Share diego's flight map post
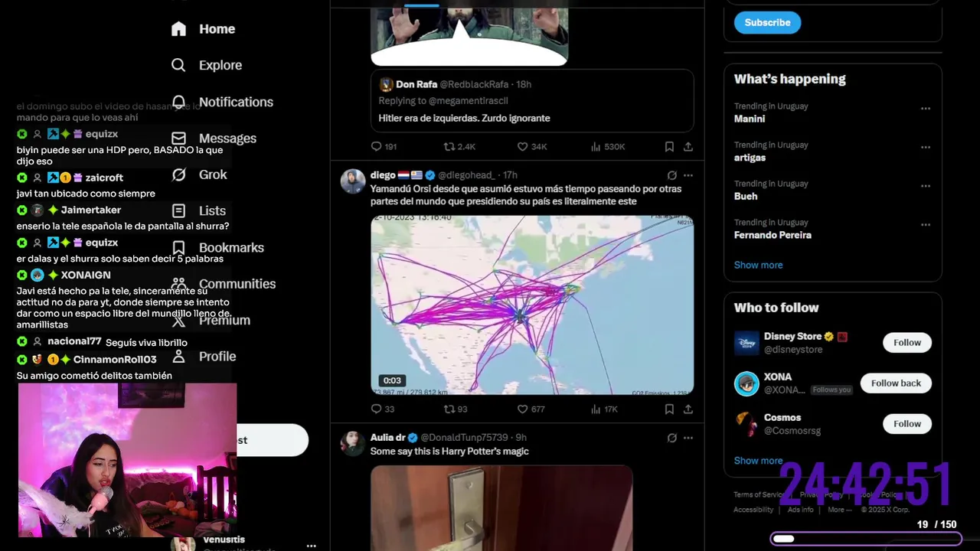This screenshot has width=980, height=551. [688, 409]
